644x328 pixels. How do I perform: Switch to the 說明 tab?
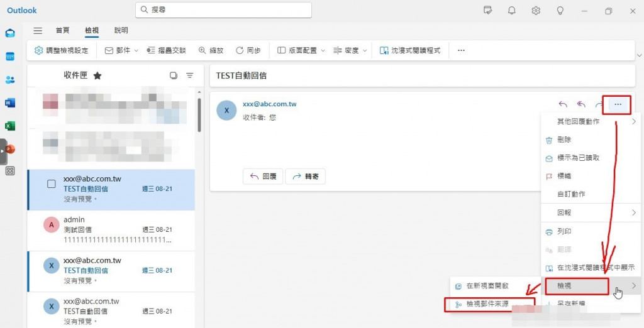pos(121,30)
